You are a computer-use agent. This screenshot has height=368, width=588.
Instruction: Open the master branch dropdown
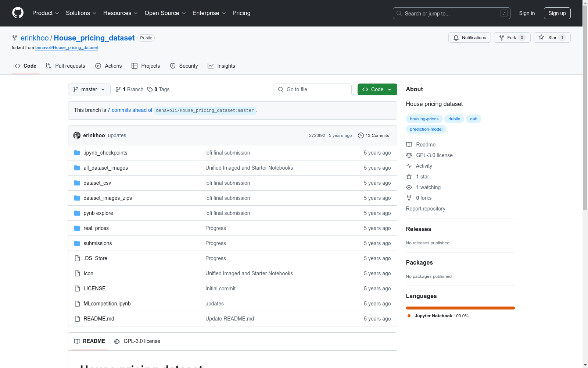89,89
